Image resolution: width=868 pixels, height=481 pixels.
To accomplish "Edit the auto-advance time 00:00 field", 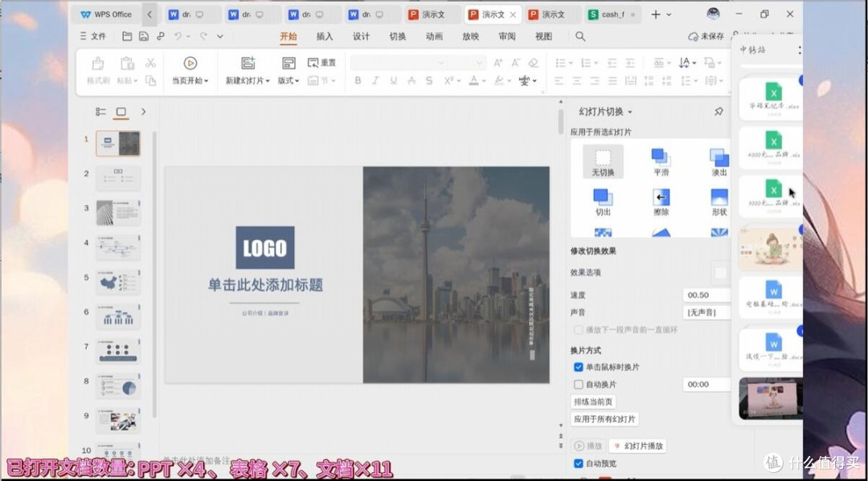I will (707, 385).
